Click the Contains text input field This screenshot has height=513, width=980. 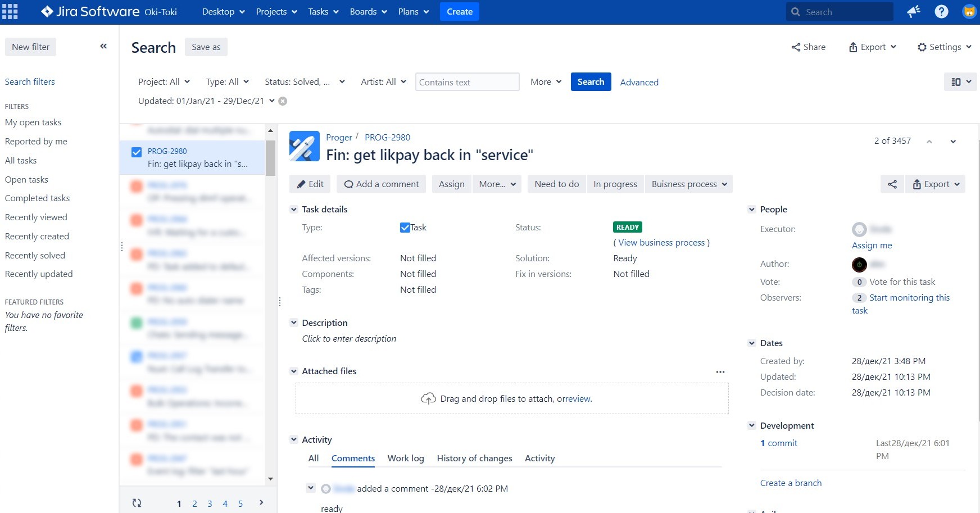(467, 82)
